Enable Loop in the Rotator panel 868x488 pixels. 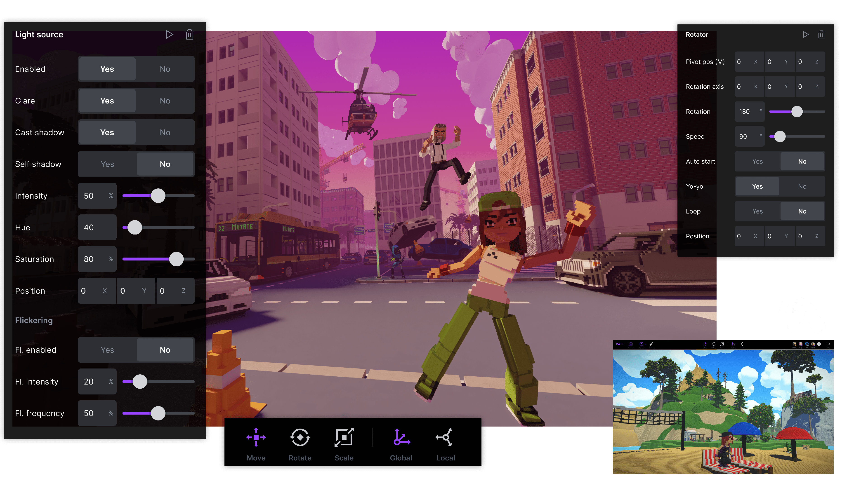pos(757,211)
